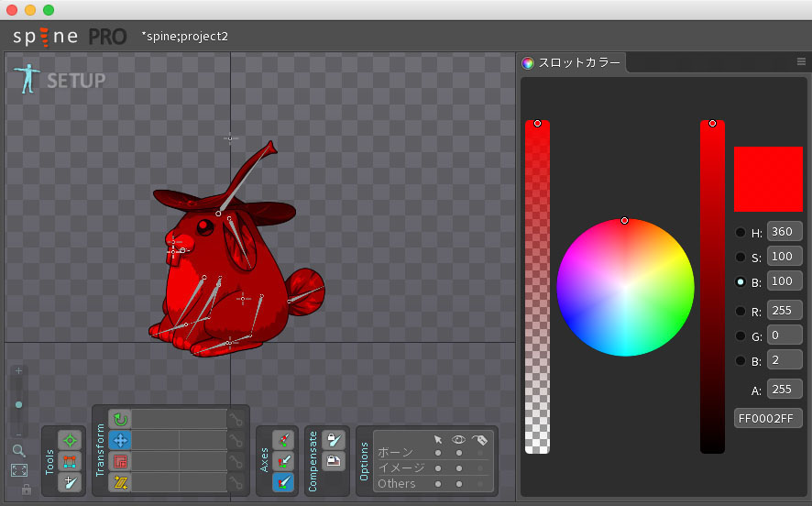The height and width of the screenshot is (506, 812).
Task: Choose World axes in Axes panel
Action: click(283, 482)
